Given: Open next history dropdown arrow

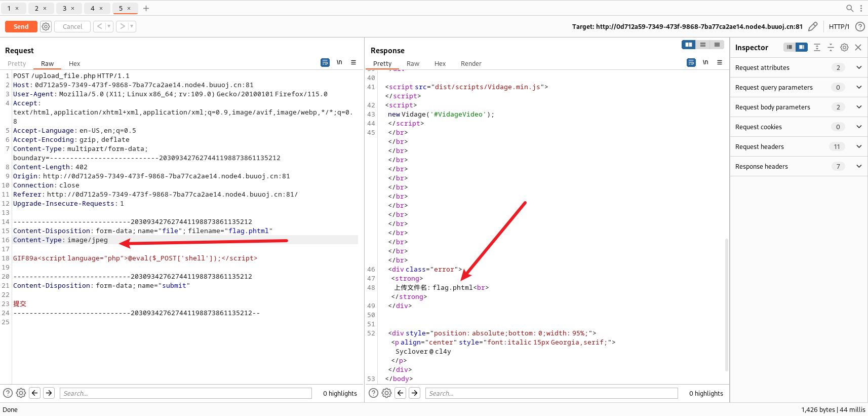Looking at the screenshot, I should click(132, 26).
